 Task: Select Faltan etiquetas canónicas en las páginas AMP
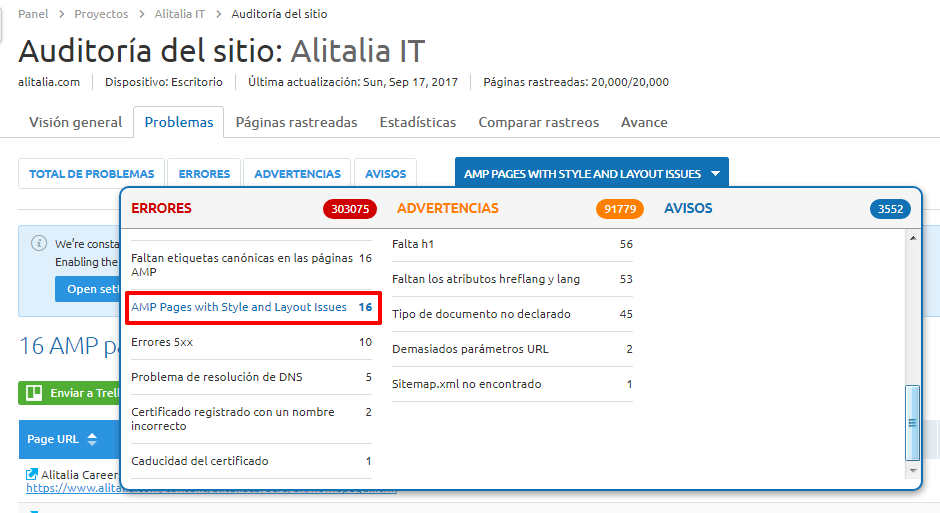[x=252, y=265]
